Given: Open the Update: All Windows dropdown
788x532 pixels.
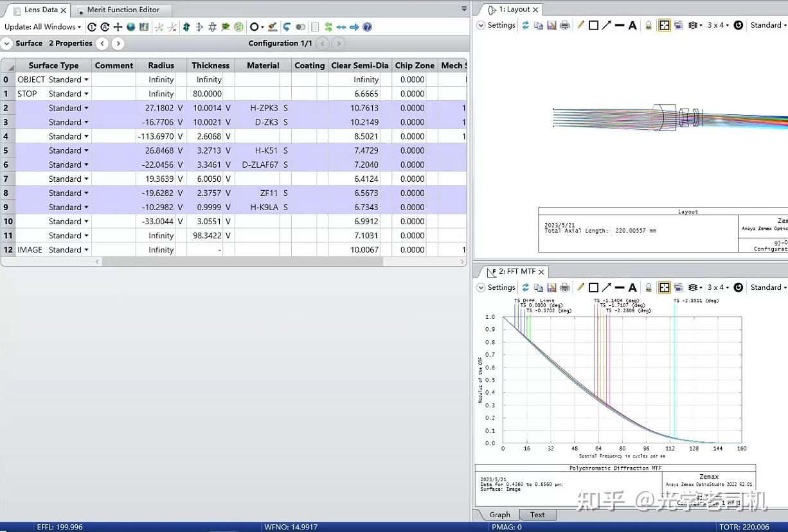Looking at the screenshot, I should (43, 27).
